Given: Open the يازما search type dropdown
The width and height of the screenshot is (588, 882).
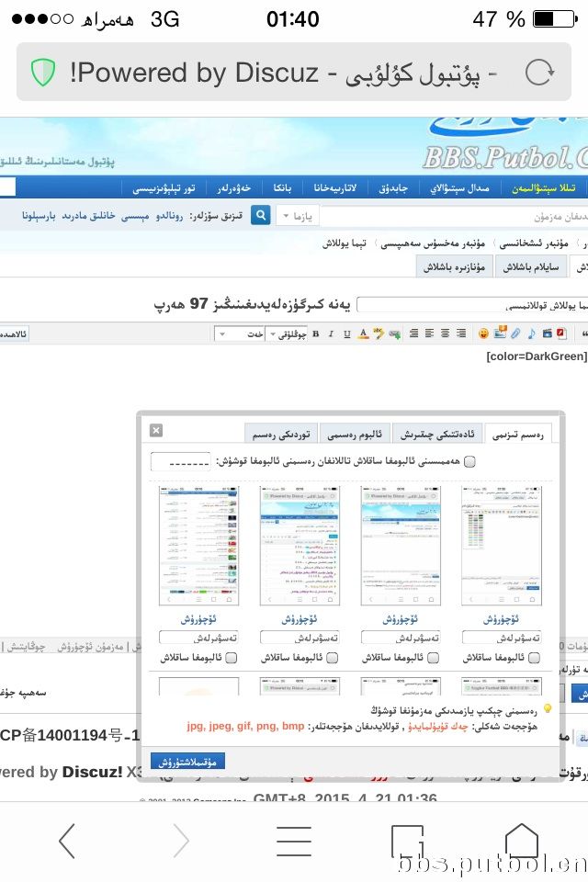Looking at the screenshot, I should pos(297,216).
